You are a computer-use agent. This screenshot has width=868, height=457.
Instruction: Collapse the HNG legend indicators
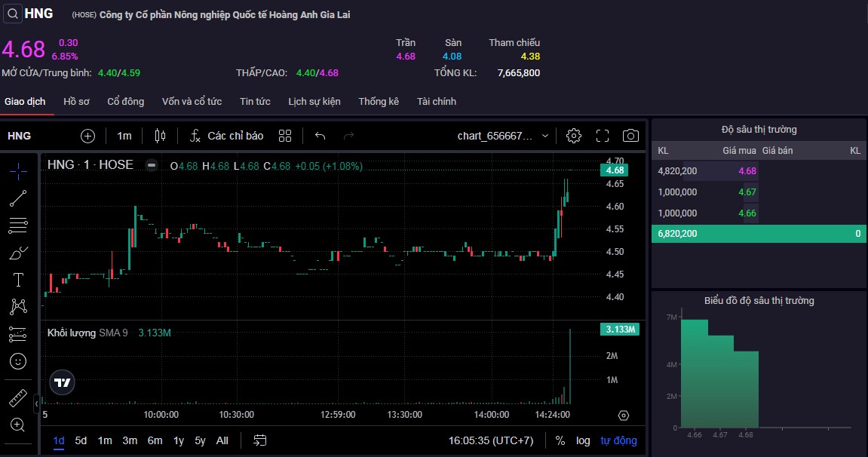coord(152,165)
